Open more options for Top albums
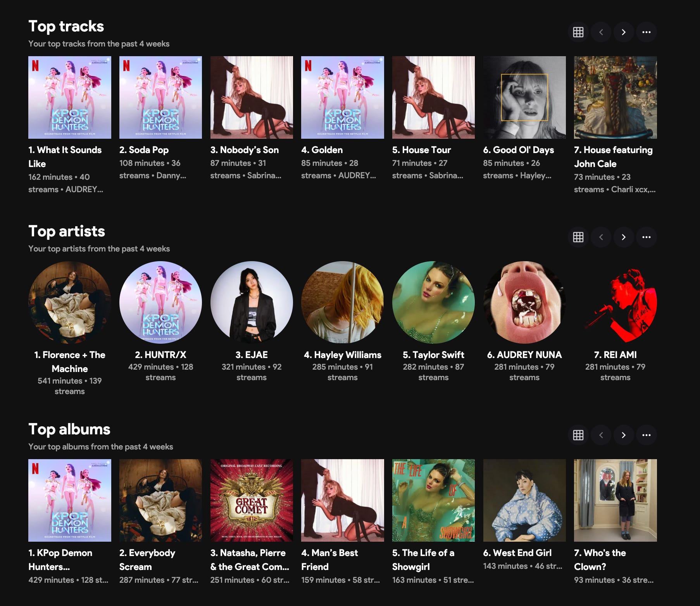This screenshot has height=606, width=700. click(646, 435)
